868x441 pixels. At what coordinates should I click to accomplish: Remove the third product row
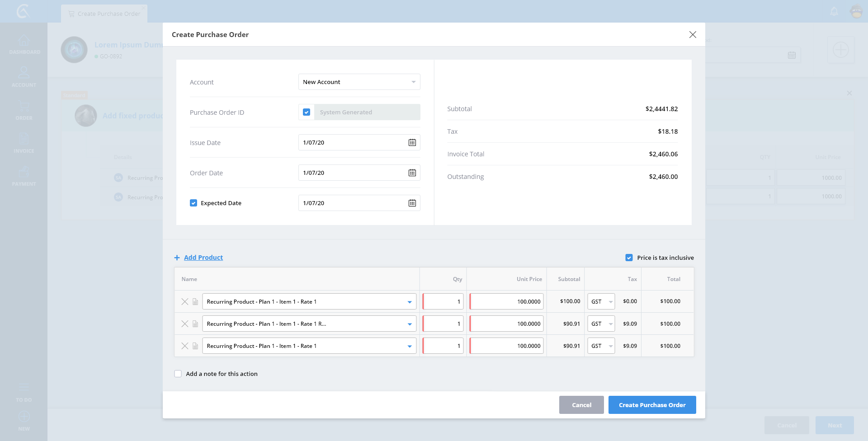coord(184,346)
